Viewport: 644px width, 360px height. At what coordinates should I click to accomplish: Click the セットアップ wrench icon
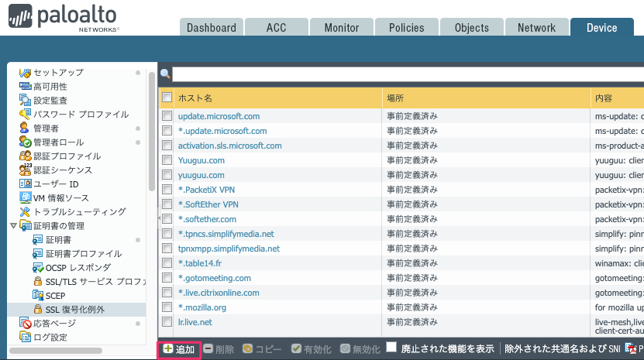tap(25, 73)
